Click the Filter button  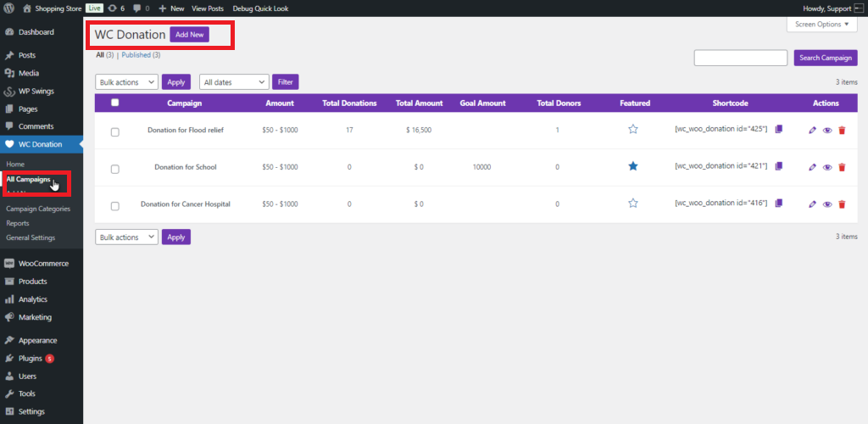[x=285, y=82]
